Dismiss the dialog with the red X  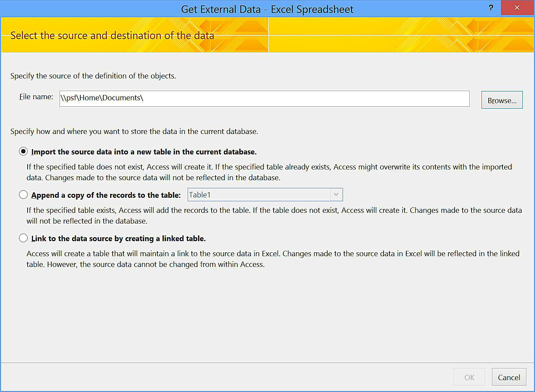(x=517, y=8)
